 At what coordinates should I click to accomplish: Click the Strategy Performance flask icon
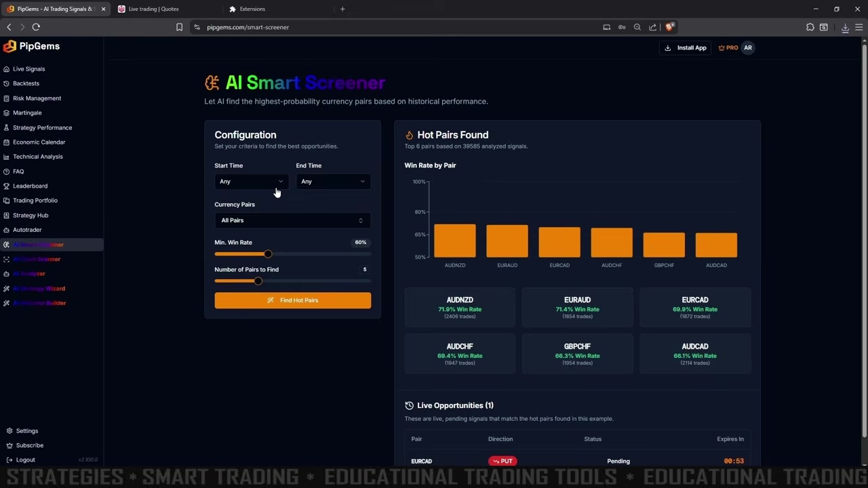(6, 127)
